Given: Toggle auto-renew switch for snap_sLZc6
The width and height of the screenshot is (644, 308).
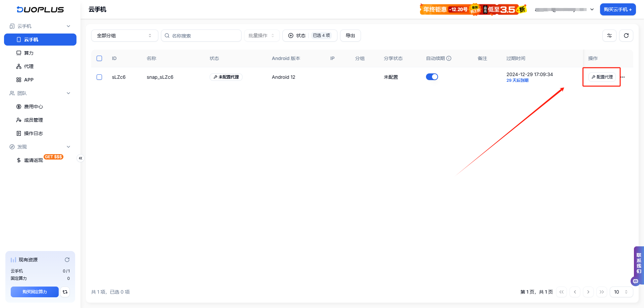Looking at the screenshot, I should pyautogui.click(x=432, y=77).
